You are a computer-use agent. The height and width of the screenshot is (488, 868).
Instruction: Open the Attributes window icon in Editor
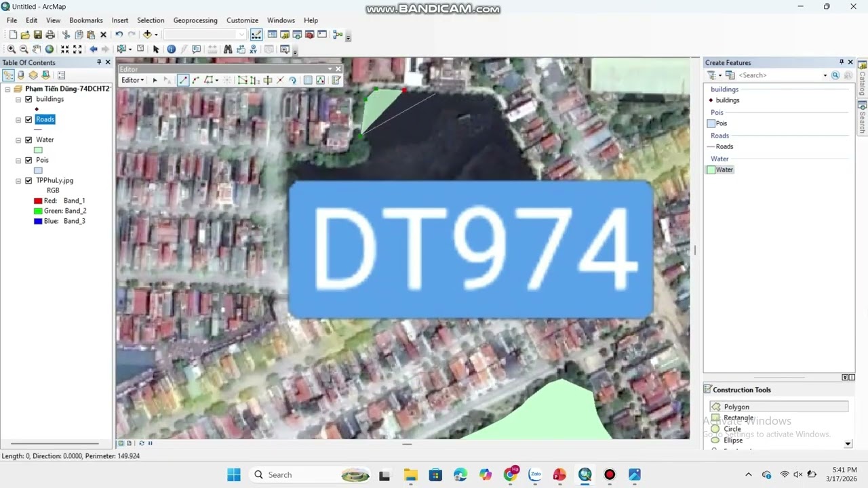coord(307,80)
